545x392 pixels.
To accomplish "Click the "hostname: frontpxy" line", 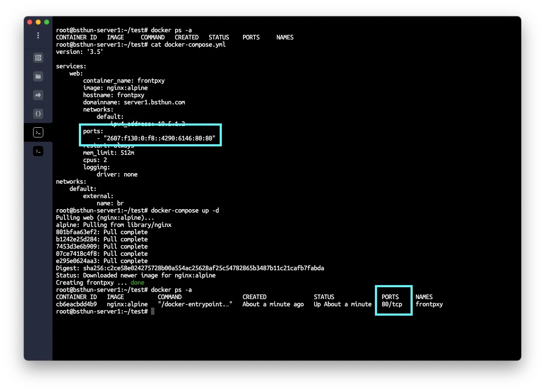I will 114,95.
